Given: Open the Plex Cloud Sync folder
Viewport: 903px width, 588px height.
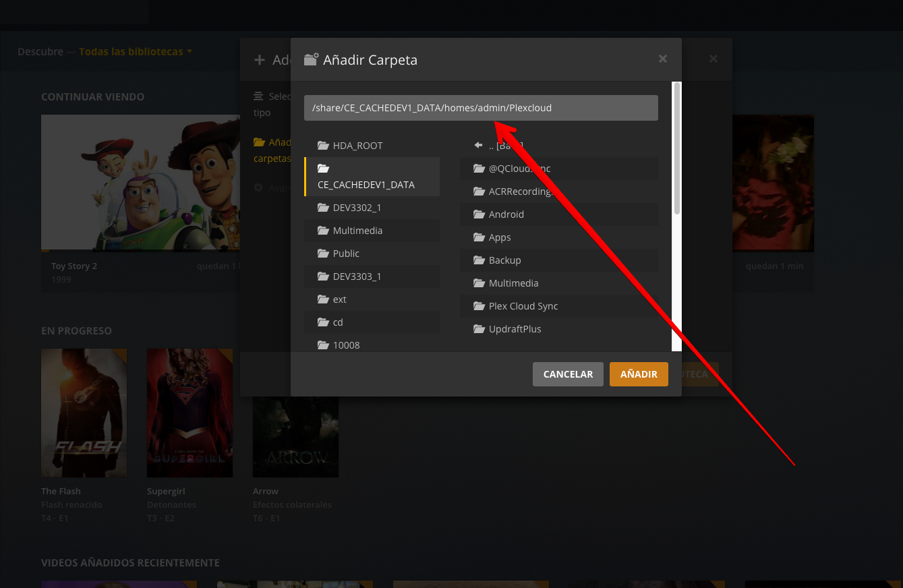Looking at the screenshot, I should (559, 306).
